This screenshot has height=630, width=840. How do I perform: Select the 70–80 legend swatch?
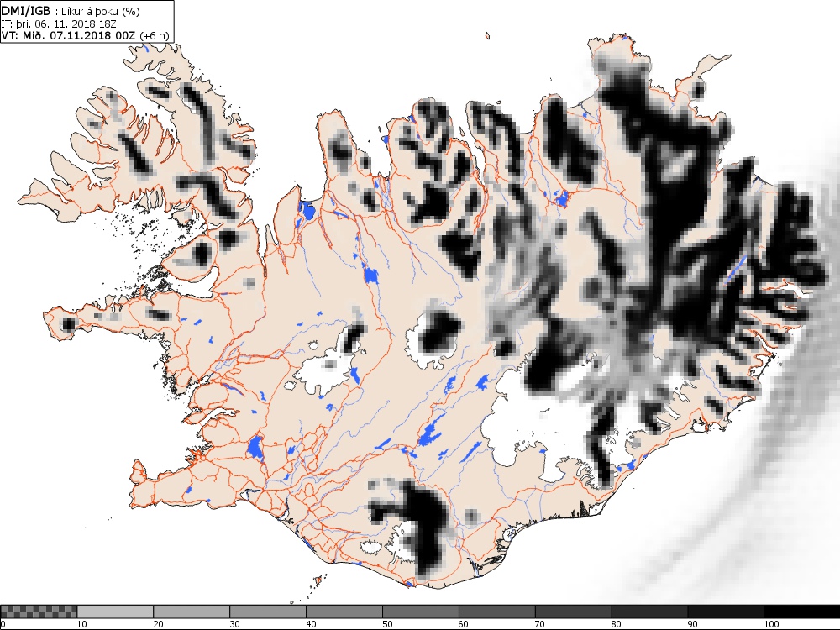pyautogui.click(x=573, y=612)
